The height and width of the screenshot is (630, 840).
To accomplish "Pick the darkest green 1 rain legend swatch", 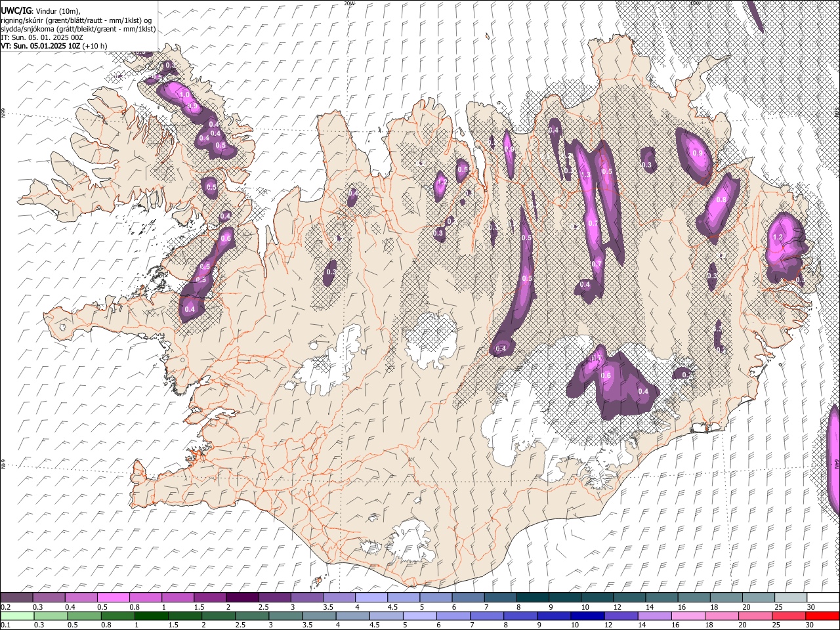I will click(152, 616).
